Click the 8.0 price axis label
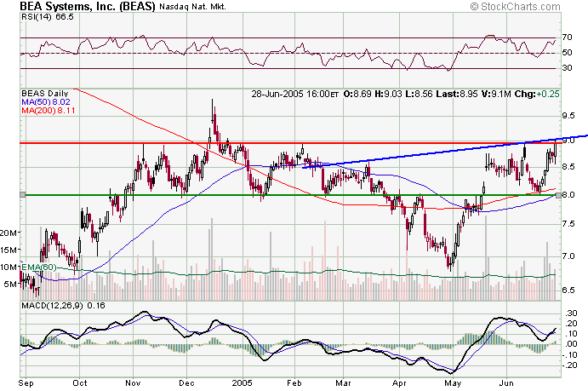The height and width of the screenshot is (391, 588). click(x=569, y=195)
